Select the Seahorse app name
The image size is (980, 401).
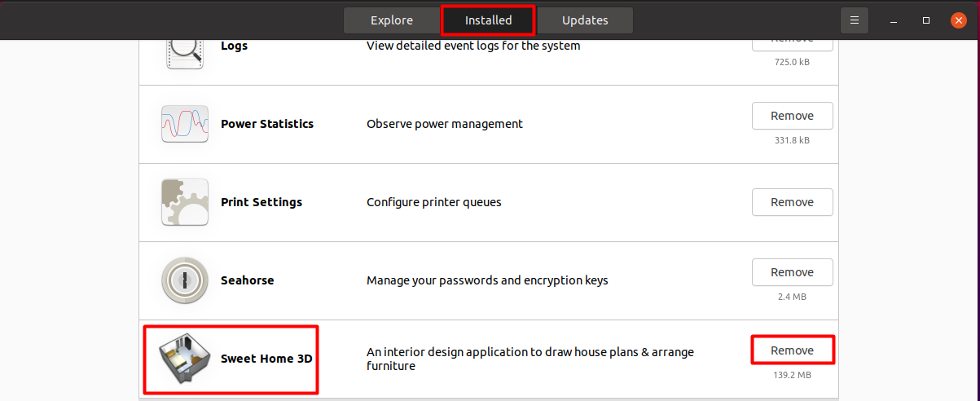(248, 280)
